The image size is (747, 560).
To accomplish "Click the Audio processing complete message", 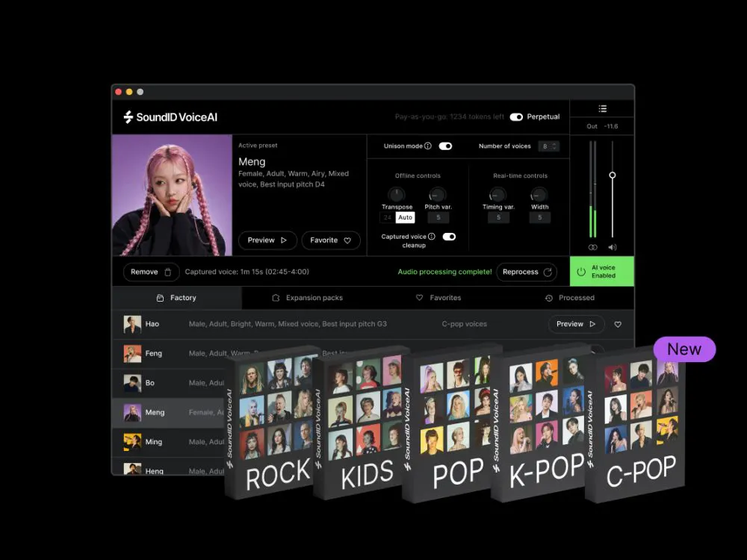I will 445,272.
